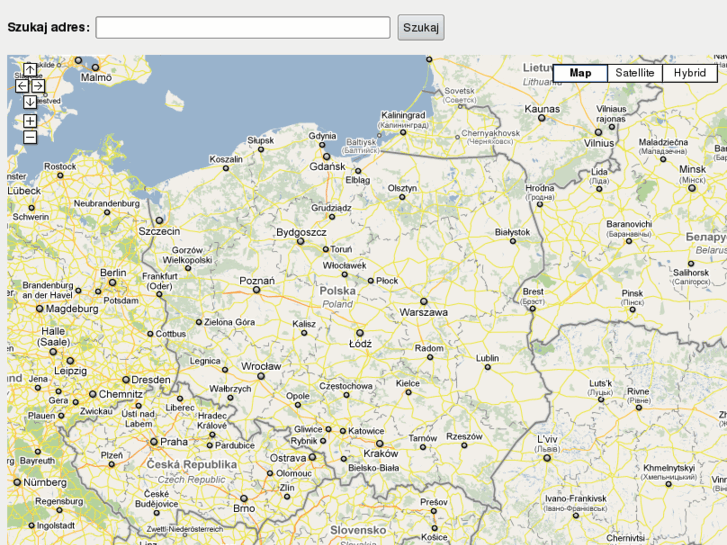Pan the map up with the arrow
The width and height of the screenshot is (727, 545).
click(30, 70)
